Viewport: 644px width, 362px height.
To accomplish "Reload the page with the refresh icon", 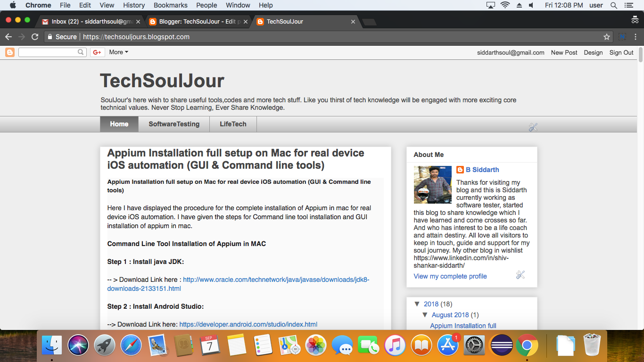I will pos(35,37).
